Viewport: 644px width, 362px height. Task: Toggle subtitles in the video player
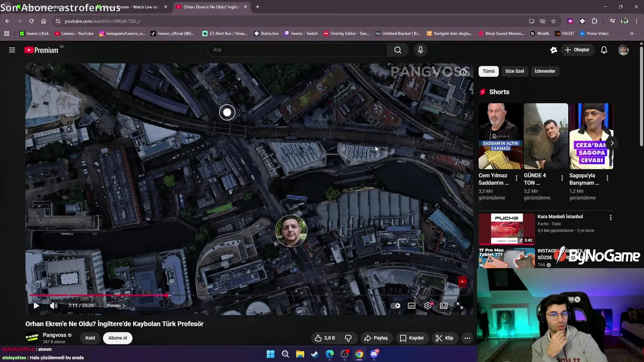tap(412, 305)
